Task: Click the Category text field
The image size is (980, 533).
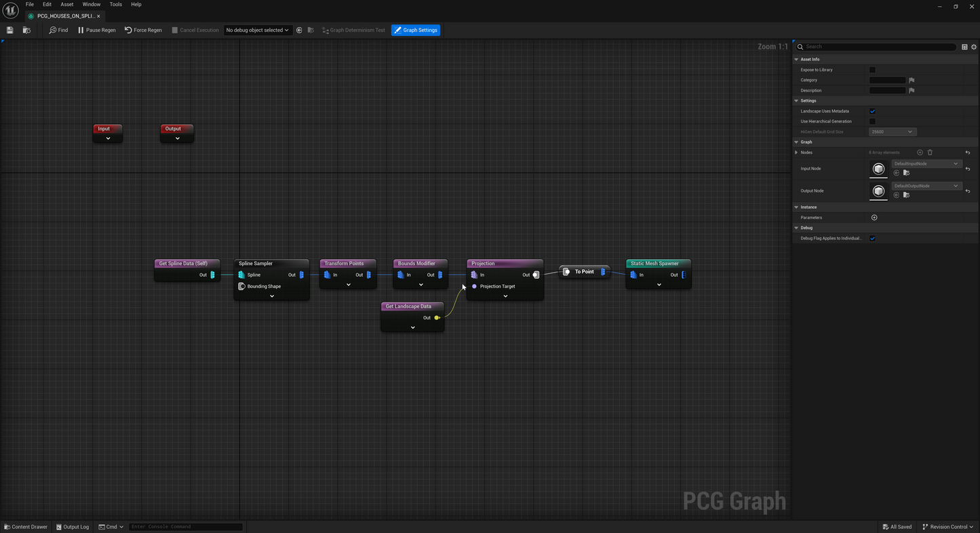Action: 887,80
